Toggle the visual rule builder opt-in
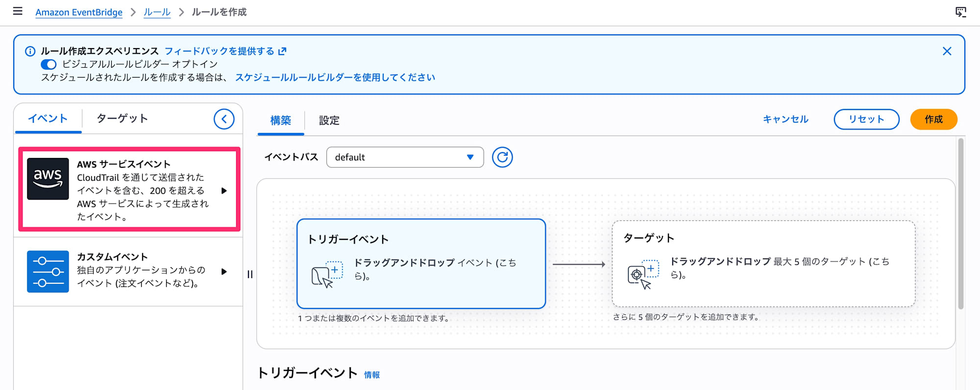980x390 pixels. (x=49, y=64)
